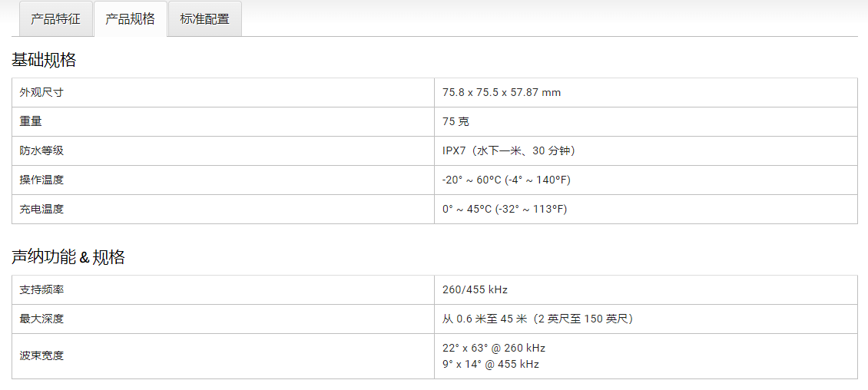Click the 操作温度 row label
This screenshot has width=868, height=390.
pos(41,180)
